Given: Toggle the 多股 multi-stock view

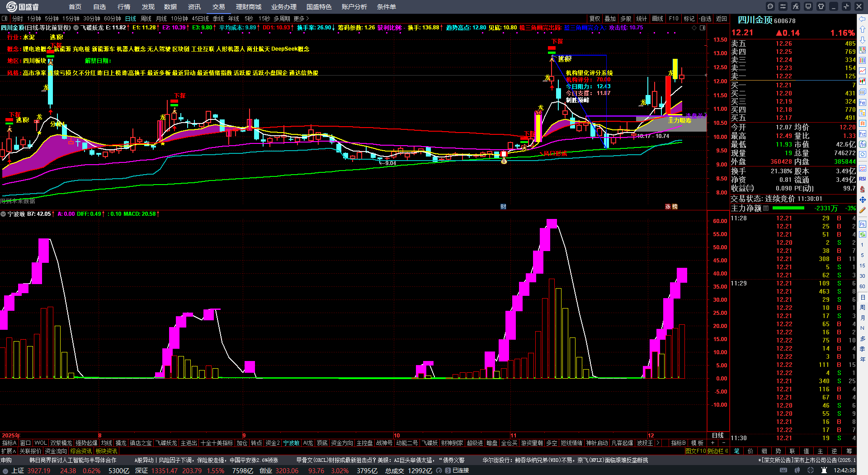Looking at the screenshot, I should (626, 19).
